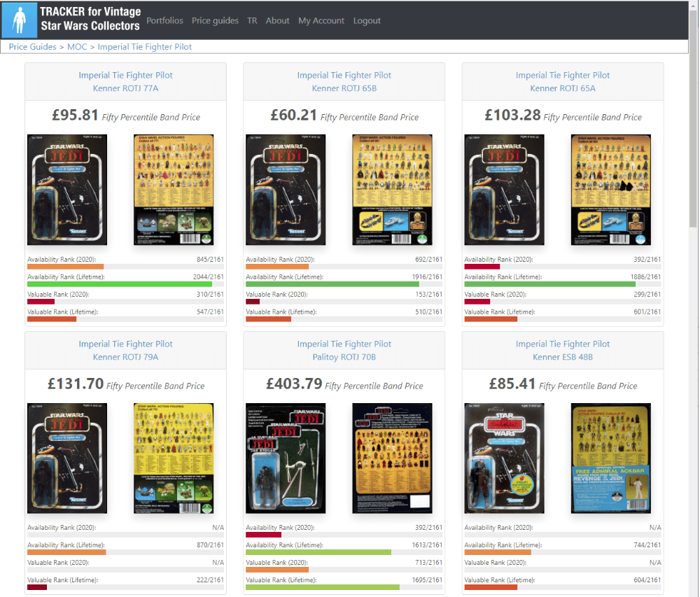Viewport: 700px width, 597px height.
Task: View card front image for ROTJ 65A
Action: 504,190
